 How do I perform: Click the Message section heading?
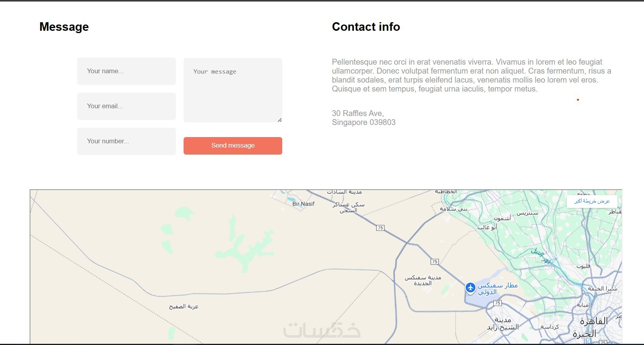[64, 27]
